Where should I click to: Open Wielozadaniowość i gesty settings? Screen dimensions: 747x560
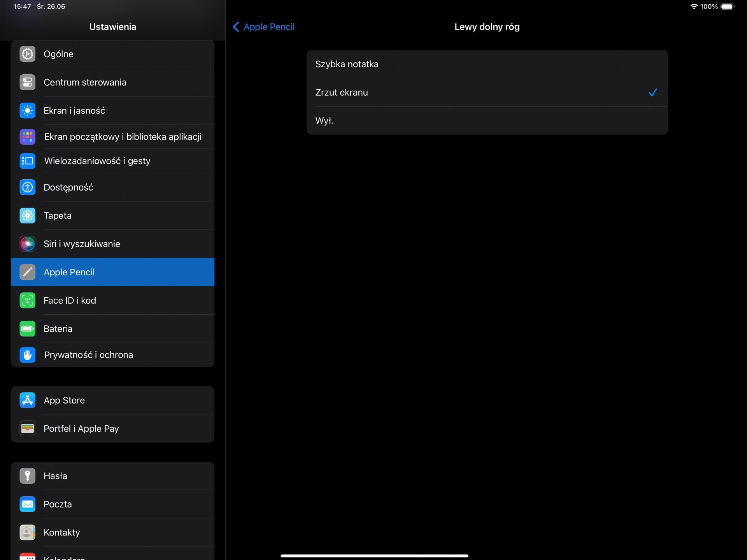coord(113,161)
